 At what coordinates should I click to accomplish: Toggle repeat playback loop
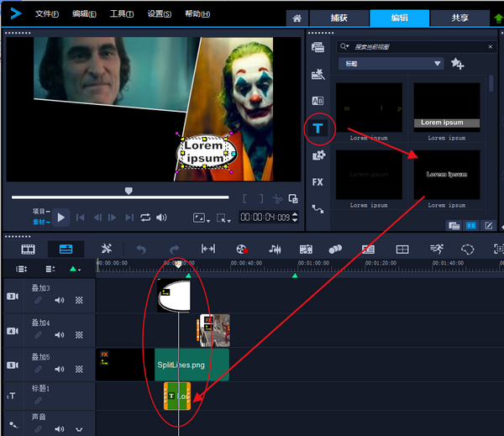[x=145, y=218]
